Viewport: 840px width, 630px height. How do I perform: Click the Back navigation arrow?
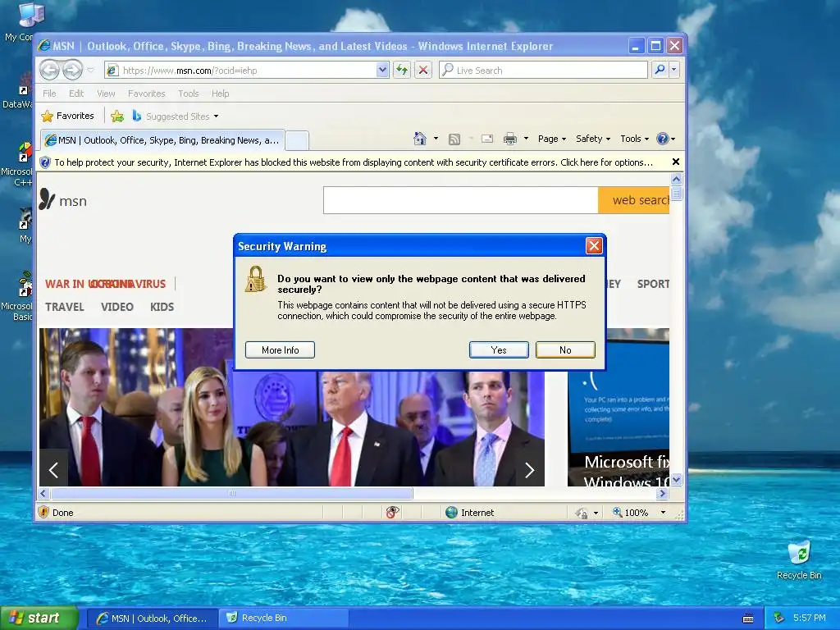click(50, 70)
